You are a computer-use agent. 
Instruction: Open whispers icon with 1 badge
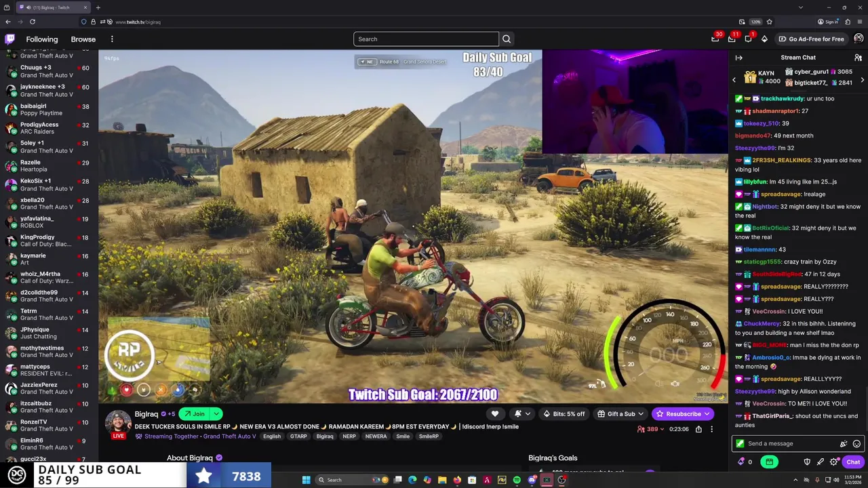point(748,39)
